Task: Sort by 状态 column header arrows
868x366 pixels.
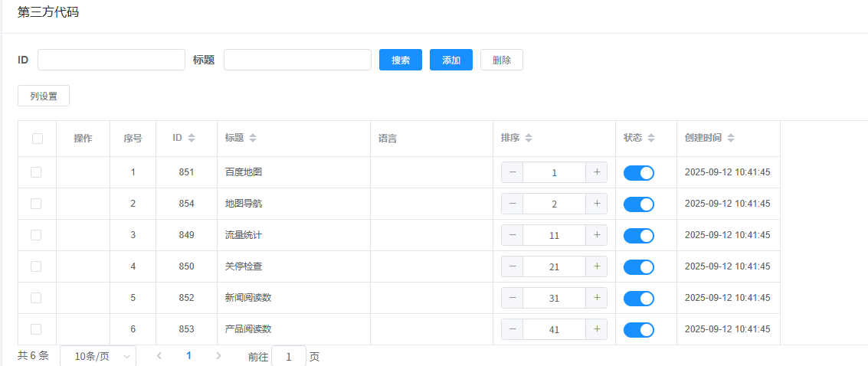Action: point(651,139)
